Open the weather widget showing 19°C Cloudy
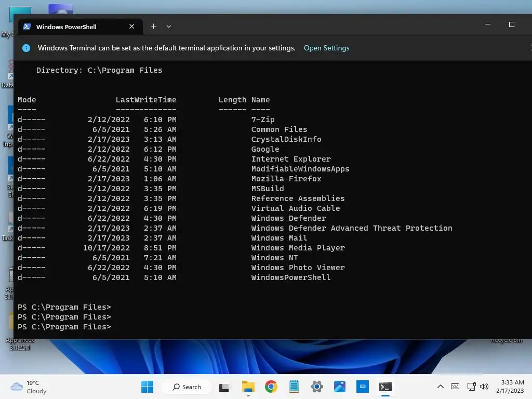This screenshot has width=532, height=399. [29, 387]
